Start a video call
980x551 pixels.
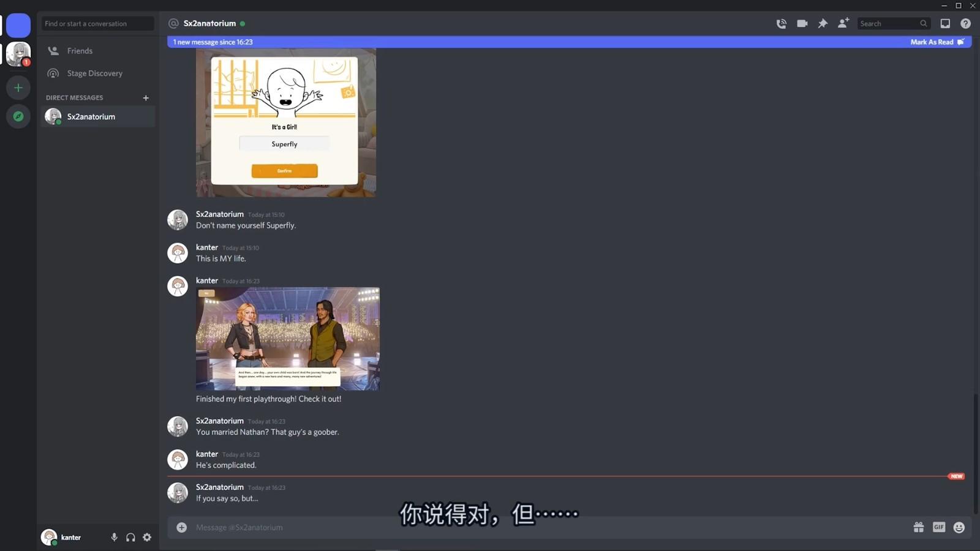[x=802, y=23]
